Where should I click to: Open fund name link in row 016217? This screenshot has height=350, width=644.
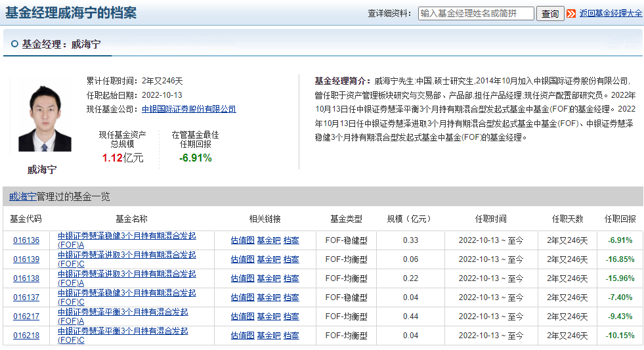click(123, 317)
